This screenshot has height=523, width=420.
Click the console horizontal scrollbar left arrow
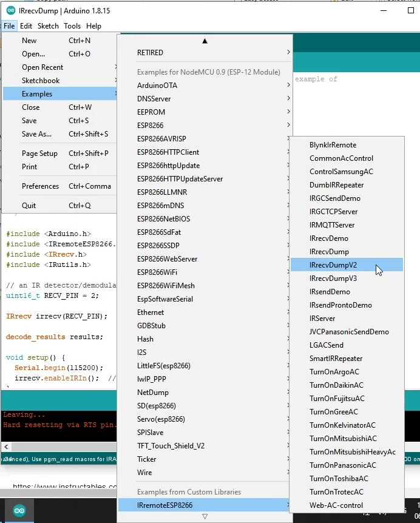[x=6, y=447]
